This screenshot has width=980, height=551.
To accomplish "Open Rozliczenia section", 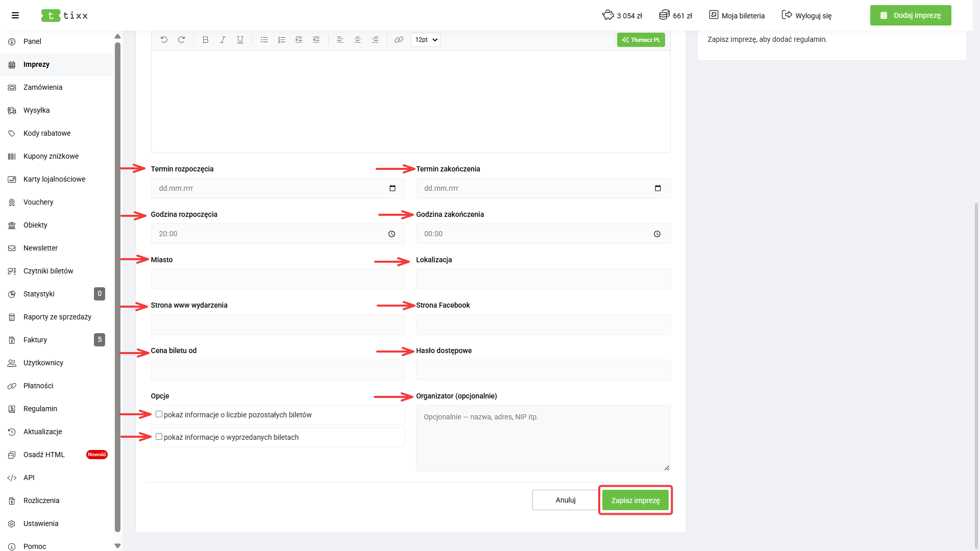I will pos(56,500).
